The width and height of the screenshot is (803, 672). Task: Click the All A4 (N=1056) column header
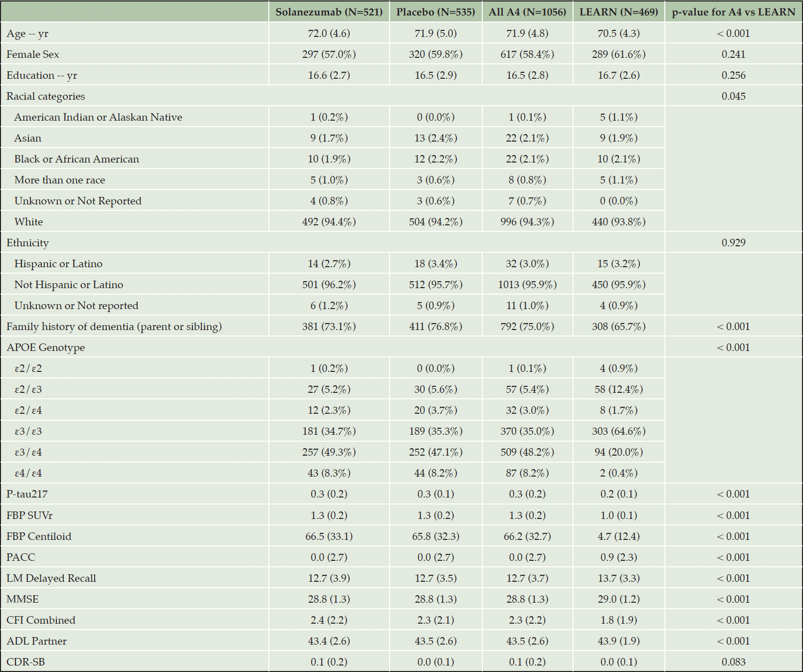528,12
